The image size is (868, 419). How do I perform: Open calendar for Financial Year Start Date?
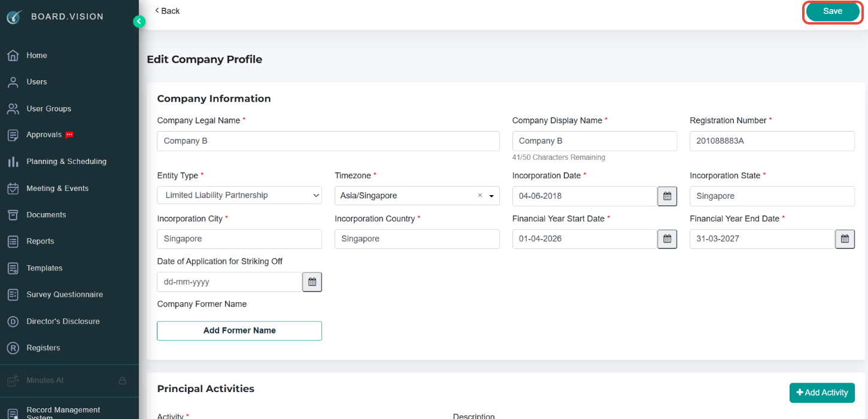pos(667,239)
